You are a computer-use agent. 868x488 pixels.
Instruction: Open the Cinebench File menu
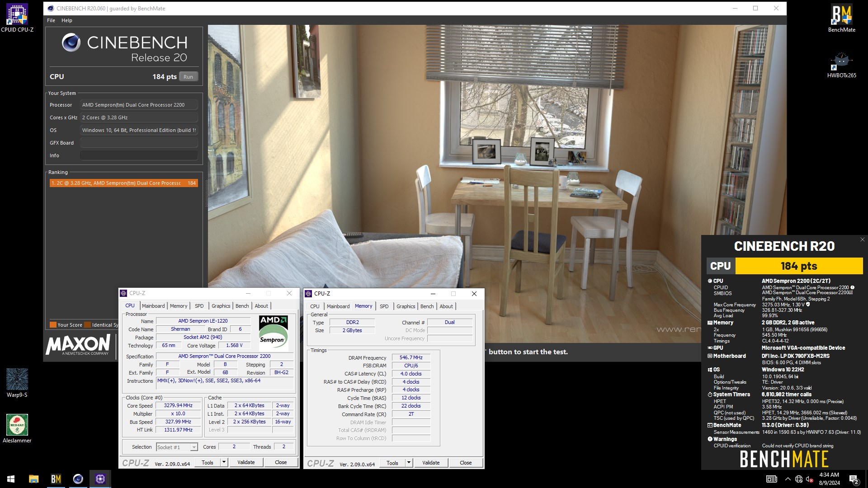[x=51, y=20]
